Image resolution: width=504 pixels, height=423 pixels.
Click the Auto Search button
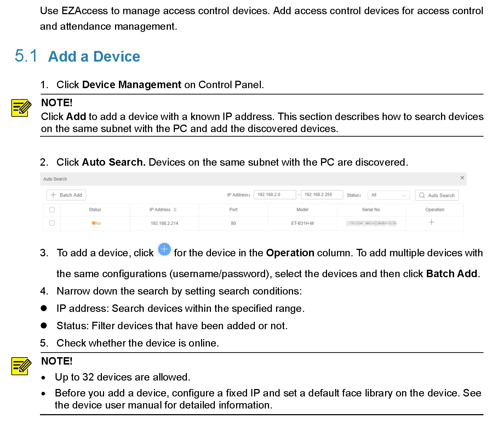click(x=437, y=195)
